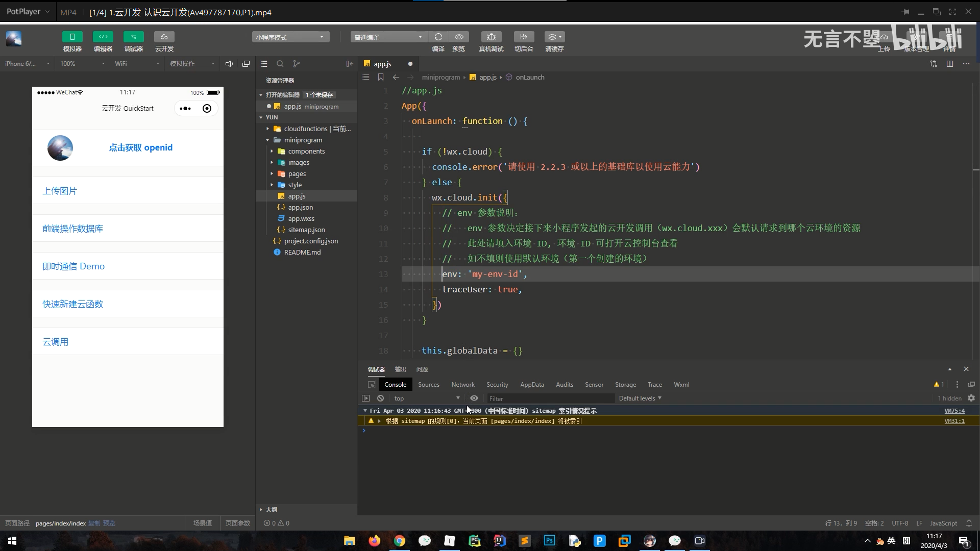Open the 模拟操作 simulate actions dropdown

tap(192, 64)
